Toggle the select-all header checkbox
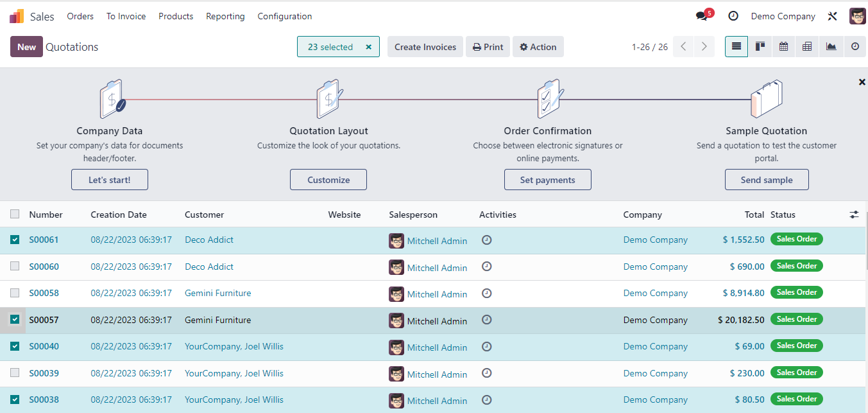This screenshot has height=413, width=868. click(15, 214)
